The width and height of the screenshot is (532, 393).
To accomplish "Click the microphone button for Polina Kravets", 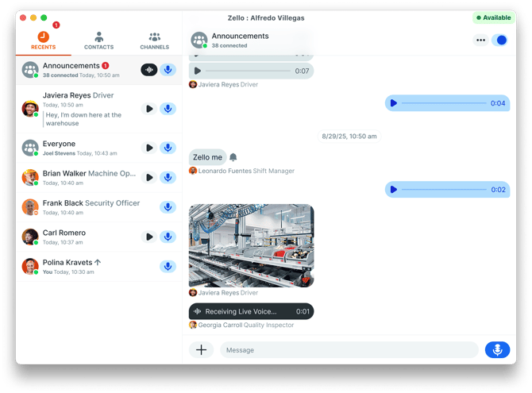I will 168,267.
